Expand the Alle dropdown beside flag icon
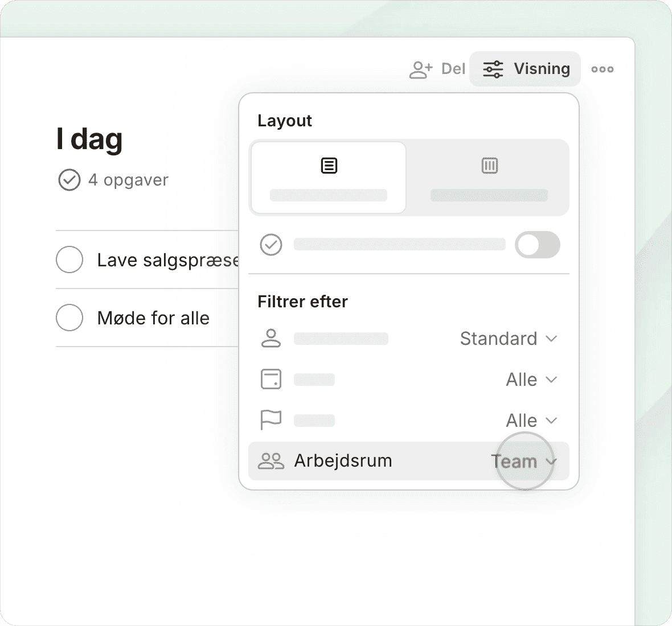Screen dimensions: 672x626 click(x=531, y=421)
